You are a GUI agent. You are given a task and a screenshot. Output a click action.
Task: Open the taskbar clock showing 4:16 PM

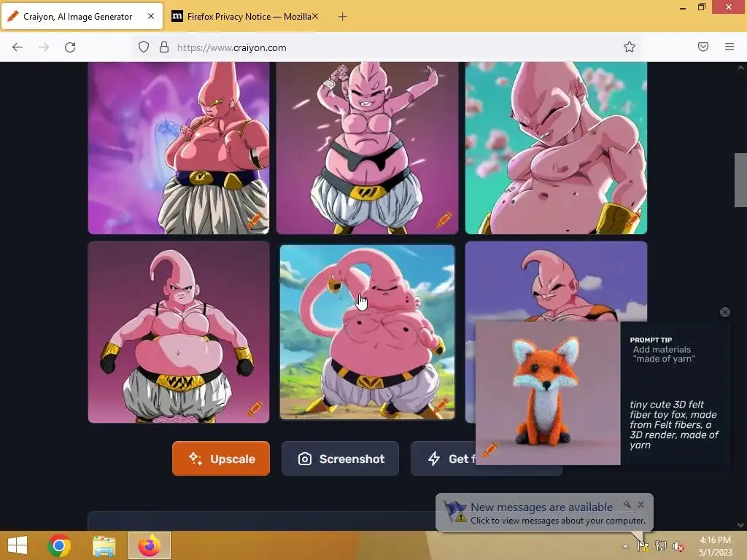[716, 546]
